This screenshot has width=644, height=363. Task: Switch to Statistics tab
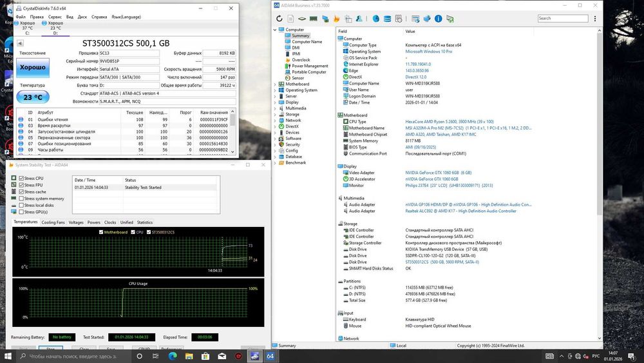144,222
